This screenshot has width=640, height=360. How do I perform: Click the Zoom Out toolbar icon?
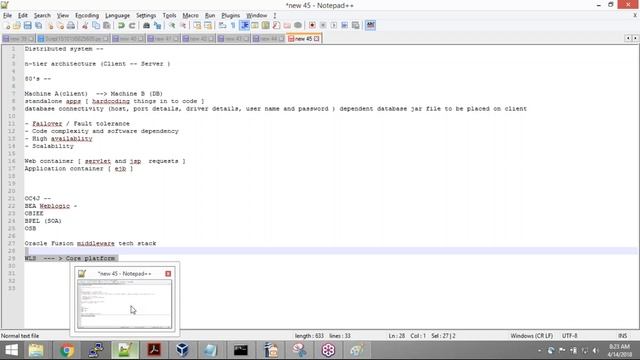coord(183,25)
